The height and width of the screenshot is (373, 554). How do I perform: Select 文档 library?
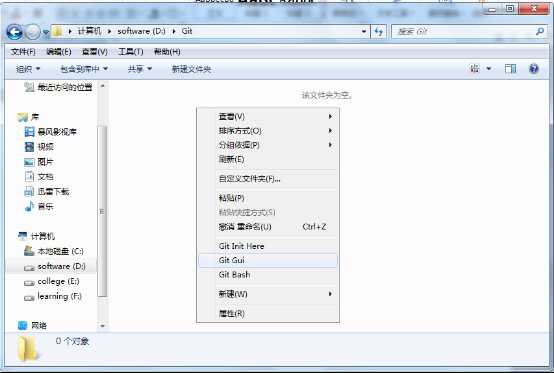39,177
